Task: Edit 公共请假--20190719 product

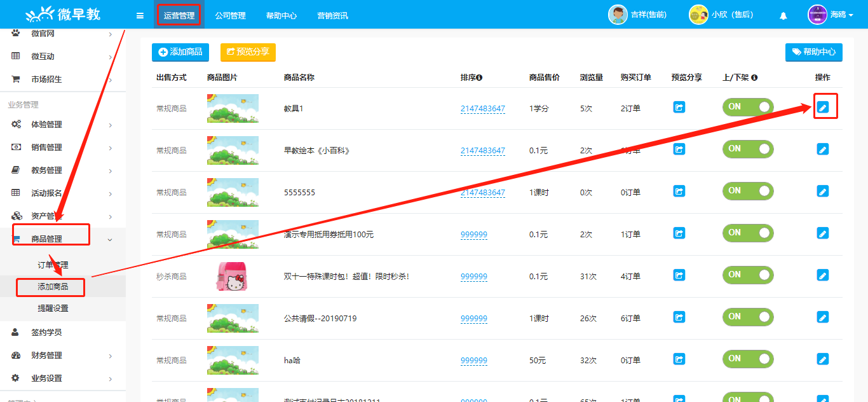Action: tap(823, 317)
